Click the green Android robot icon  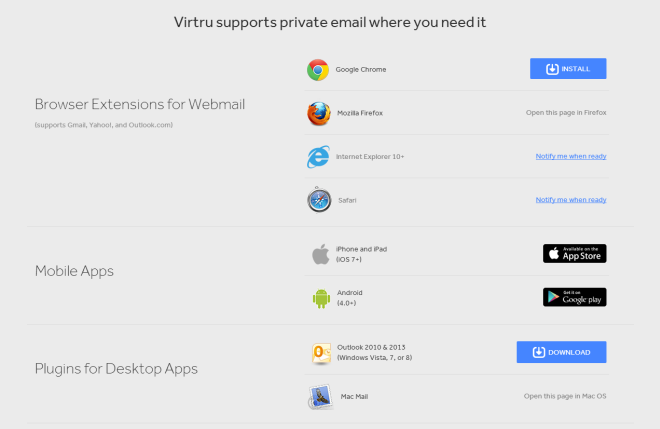[x=321, y=298]
